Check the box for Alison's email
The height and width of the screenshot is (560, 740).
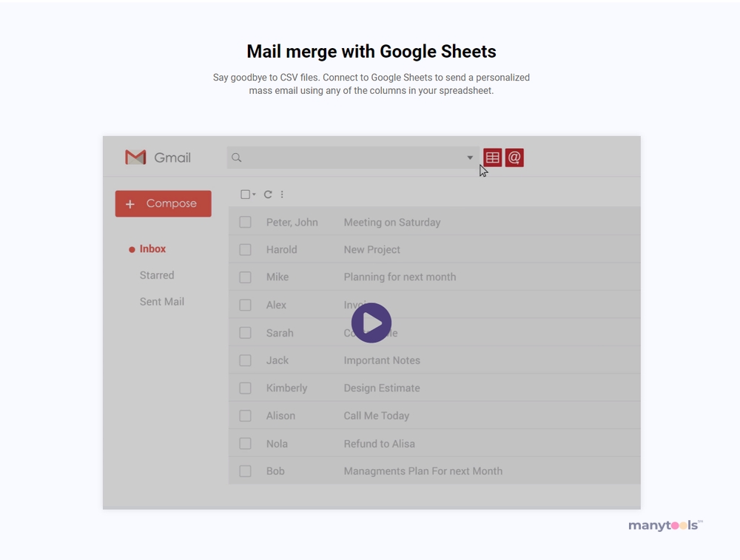(x=245, y=416)
